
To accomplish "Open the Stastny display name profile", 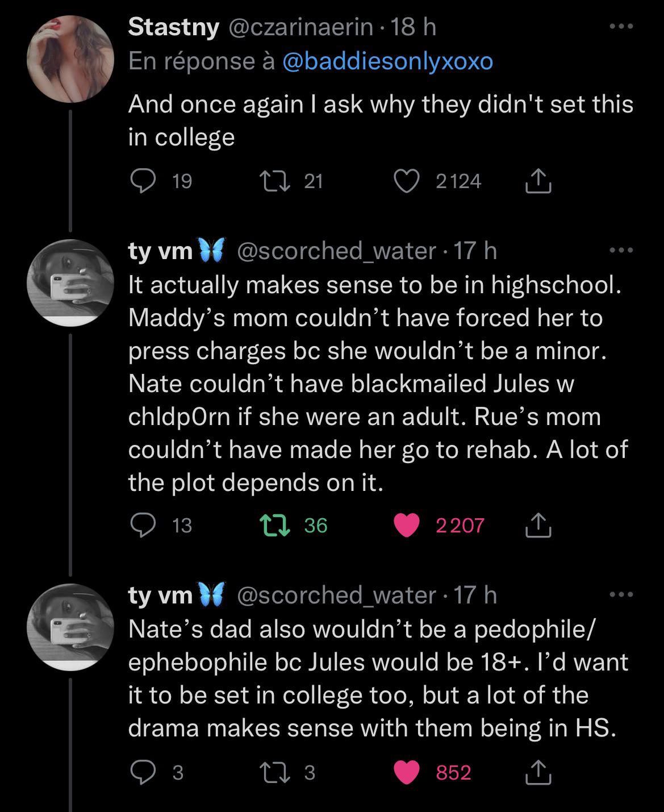I will pyautogui.click(x=173, y=27).
